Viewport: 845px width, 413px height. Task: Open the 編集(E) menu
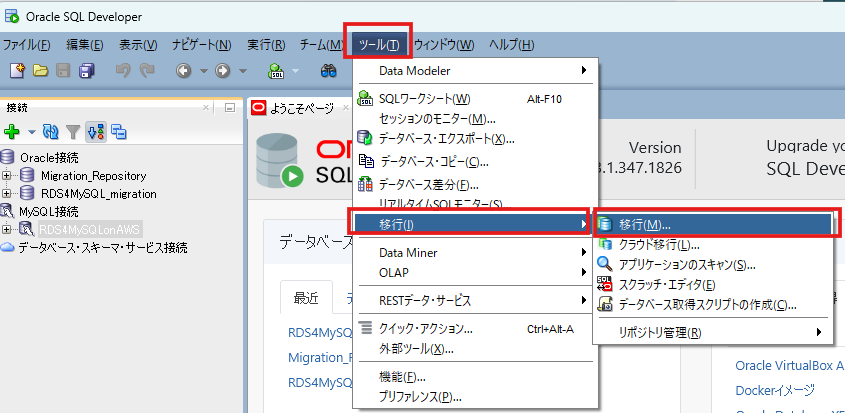point(85,45)
